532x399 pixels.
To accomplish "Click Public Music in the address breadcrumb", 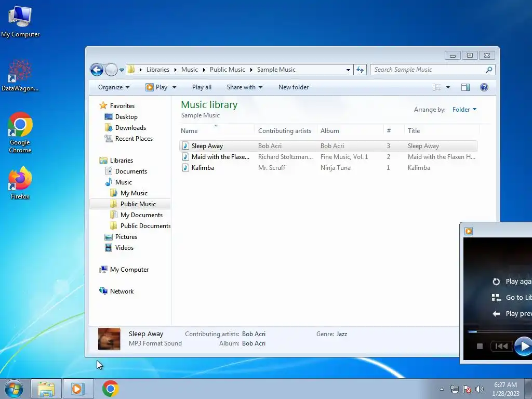I will pyautogui.click(x=228, y=70).
